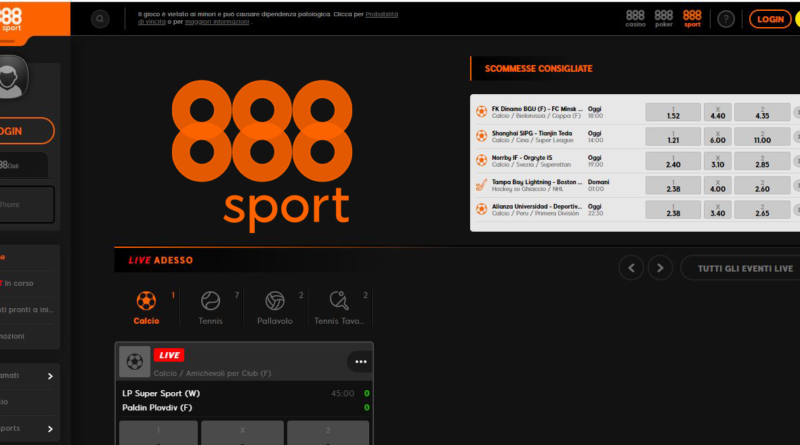800x445 pixels.
Task: Select outcome 2 button on live match card
Action: [328, 433]
